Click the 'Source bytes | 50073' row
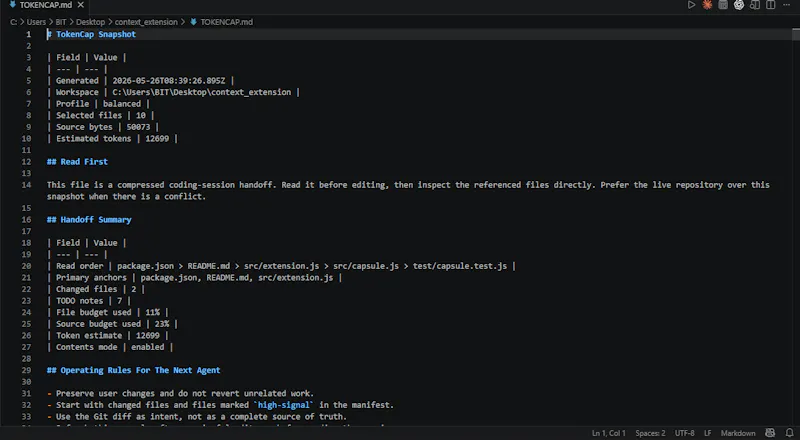Image resolution: width=800 pixels, height=440 pixels. coord(103,127)
